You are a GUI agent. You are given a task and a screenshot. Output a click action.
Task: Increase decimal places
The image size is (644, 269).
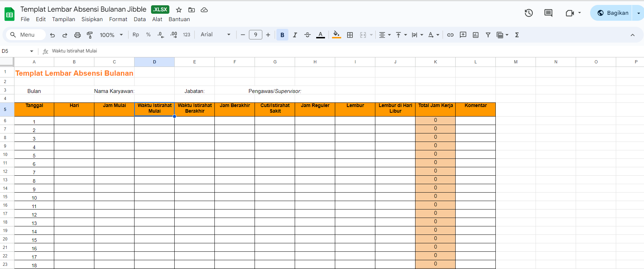(x=174, y=35)
